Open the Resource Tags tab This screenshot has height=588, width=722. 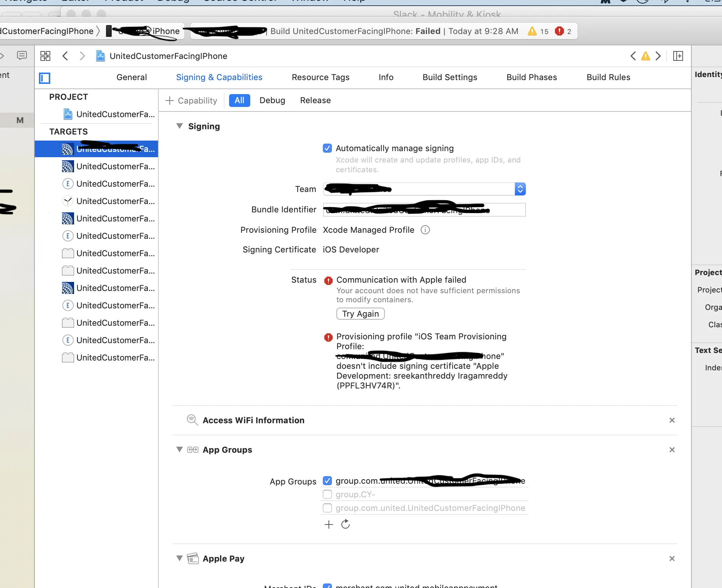pyautogui.click(x=321, y=77)
